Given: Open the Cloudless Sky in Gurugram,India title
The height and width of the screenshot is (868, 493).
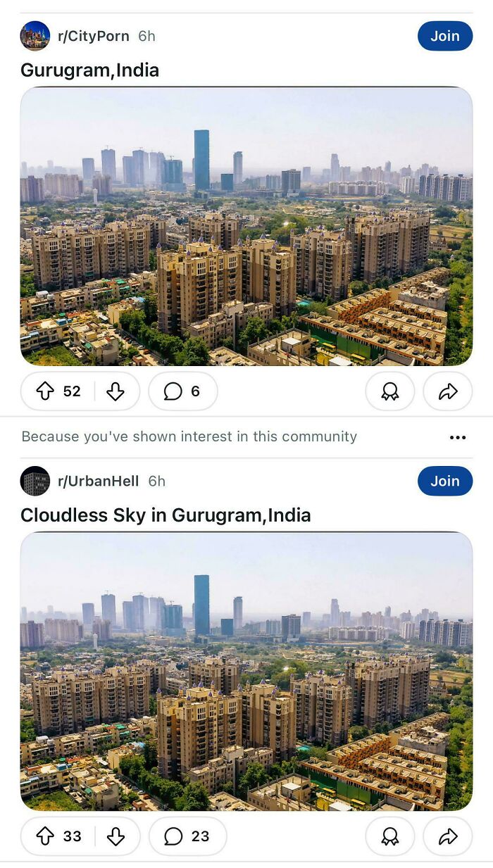Looking at the screenshot, I should point(166,515).
